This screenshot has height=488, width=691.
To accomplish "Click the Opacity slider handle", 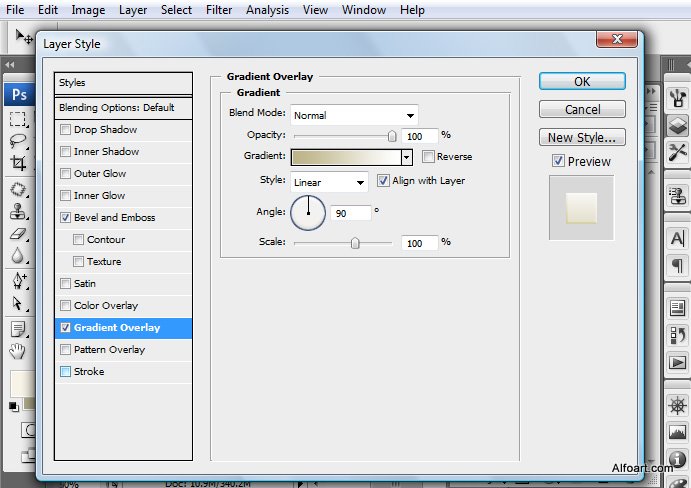I will pos(392,135).
